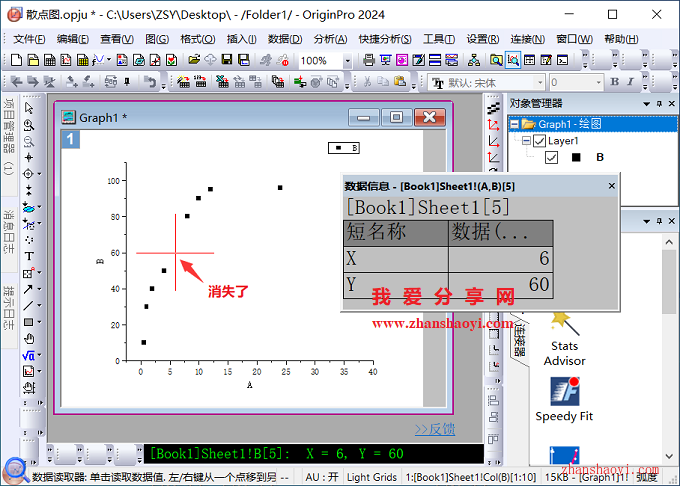
Task: Toggle Layer1 visibility checkbox
Action: [x=539, y=141]
